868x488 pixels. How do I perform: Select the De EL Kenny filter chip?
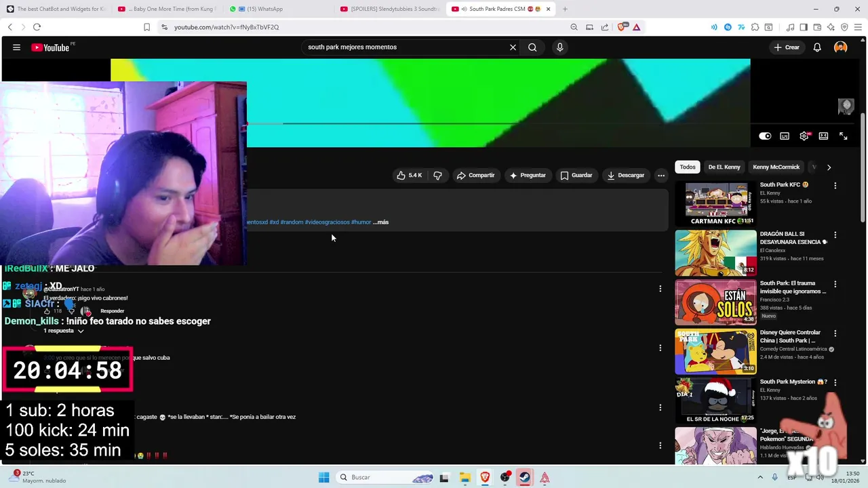click(724, 167)
